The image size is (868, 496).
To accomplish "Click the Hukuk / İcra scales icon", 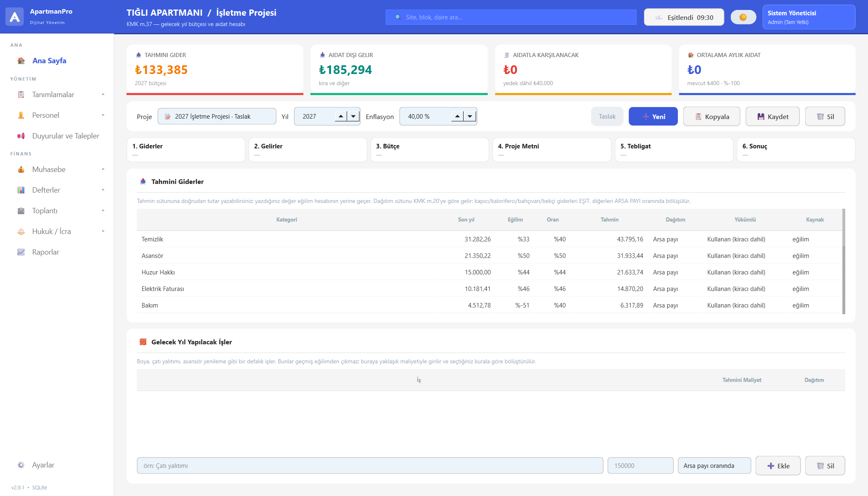I will 21,231.
